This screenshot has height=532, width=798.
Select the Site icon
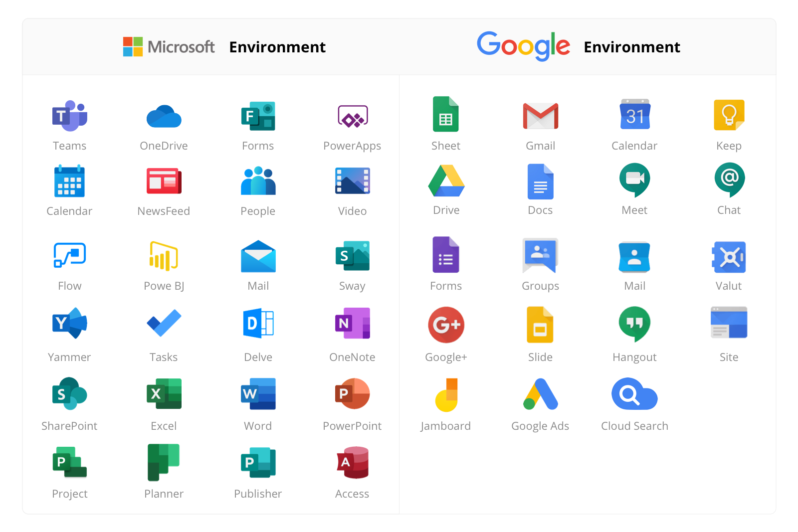729,323
